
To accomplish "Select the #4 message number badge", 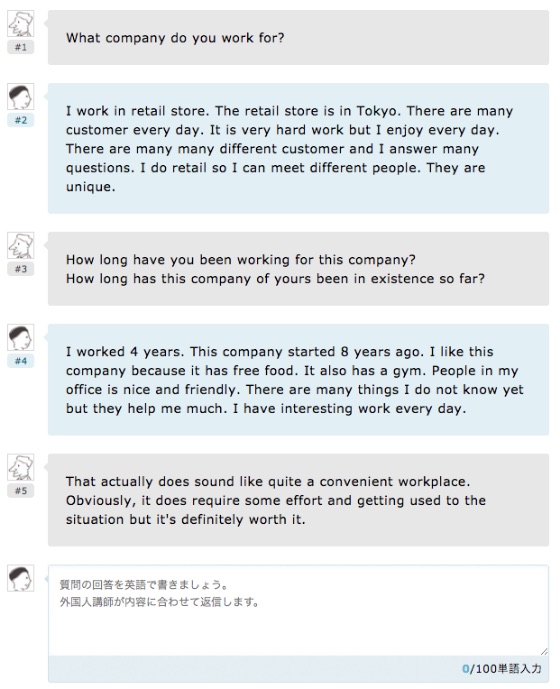I will [21, 361].
